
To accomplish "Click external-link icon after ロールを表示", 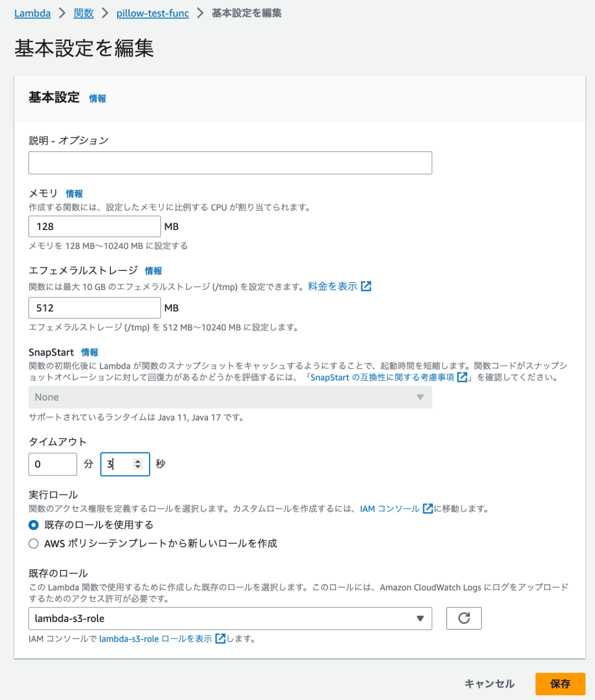I will (220, 638).
